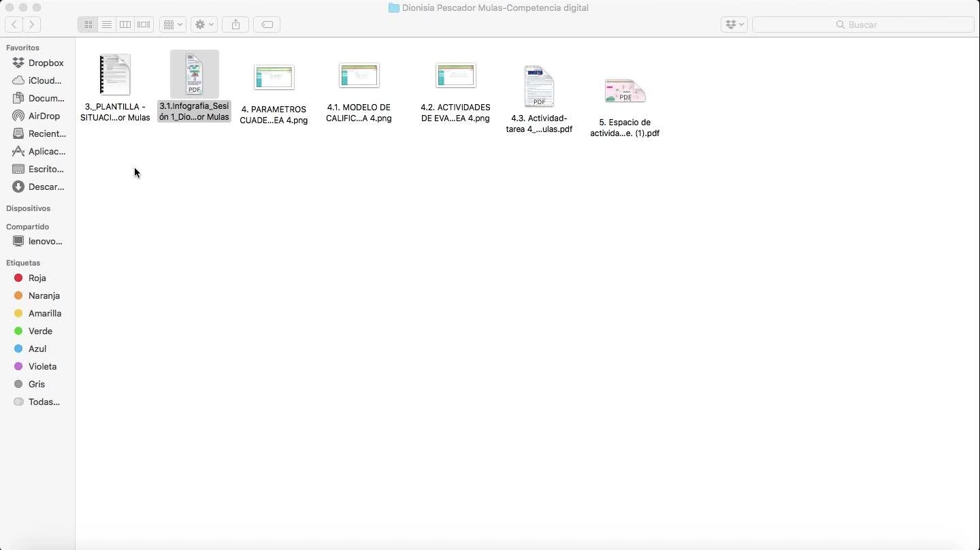The image size is (980, 550).
Task: Open Documents in the sidebar
Action: pyautogui.click(x=37, y=98)
